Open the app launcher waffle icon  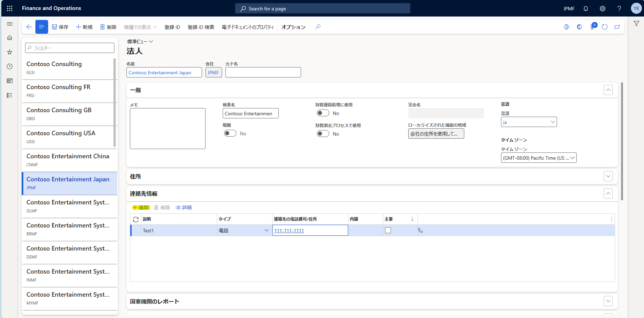pyautogui.click(x=10, y=8)
